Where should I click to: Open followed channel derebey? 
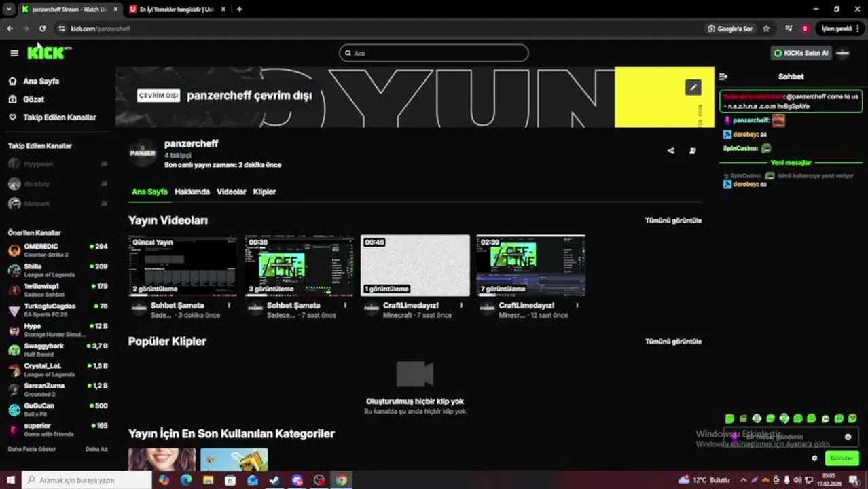click(58, 184)
